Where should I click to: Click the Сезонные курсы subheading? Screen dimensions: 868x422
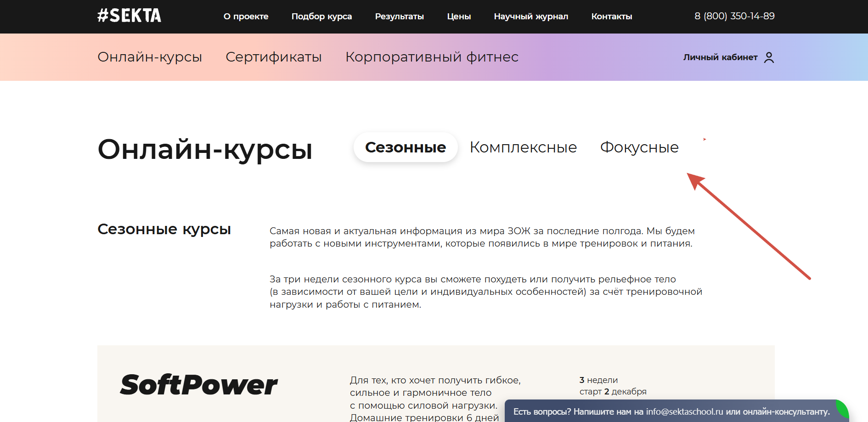coord(164,229)
